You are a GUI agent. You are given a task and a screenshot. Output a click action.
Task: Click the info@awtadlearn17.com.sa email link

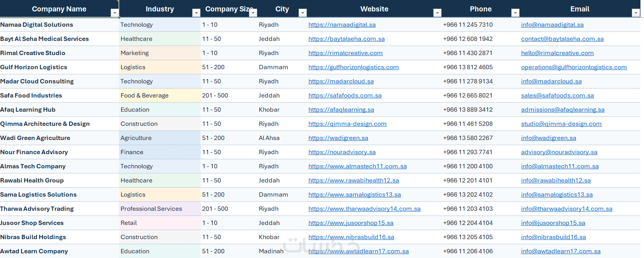(x=561, y=251)
